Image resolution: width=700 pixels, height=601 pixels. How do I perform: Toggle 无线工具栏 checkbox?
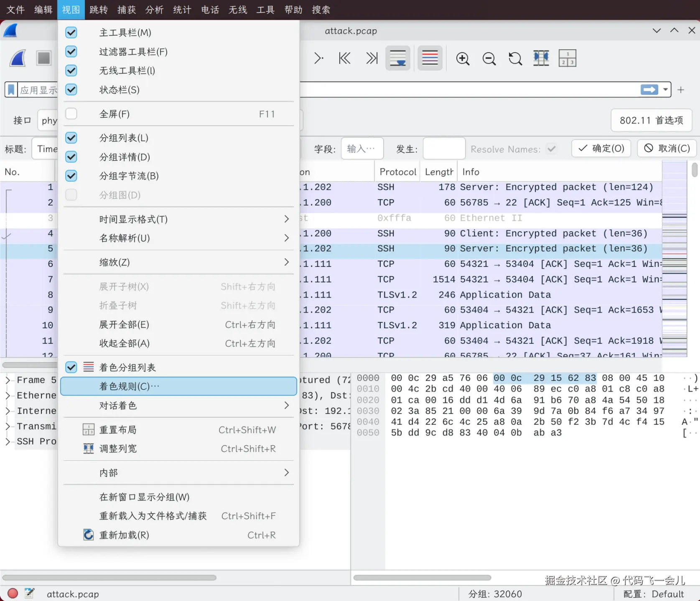pos(71,71)
